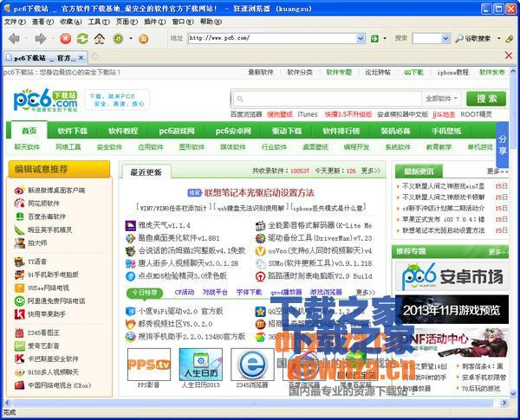Click the 联想笔记本光驱启动设置方法 headline
Image resolution: width=520 pixels, height=420 pixels.
(258, 193)
